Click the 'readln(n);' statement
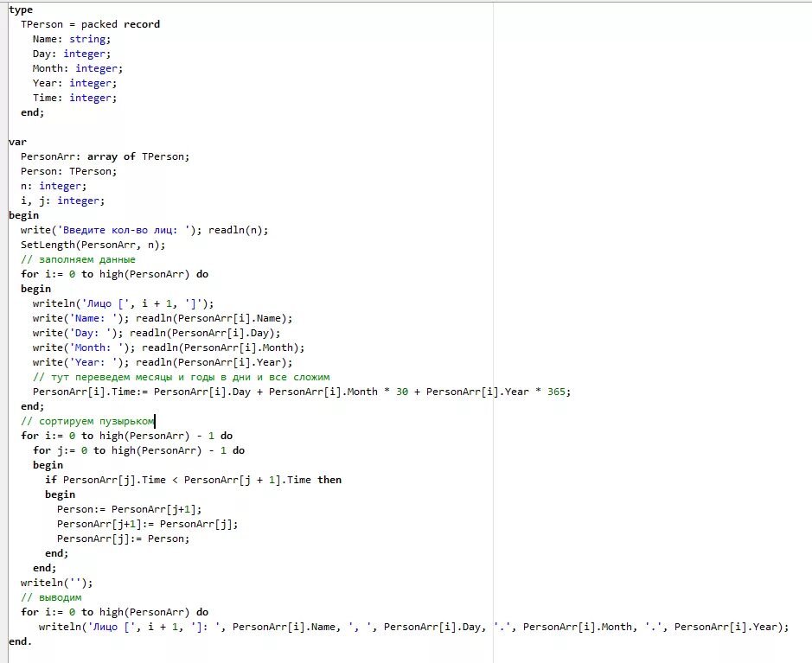This screenshot has width=812, height=663. (x=238, y=230)
